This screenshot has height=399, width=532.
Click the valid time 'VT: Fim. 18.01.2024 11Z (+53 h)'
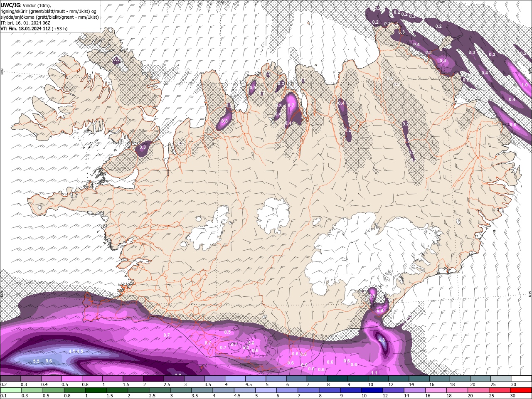(x=34, y=29)
